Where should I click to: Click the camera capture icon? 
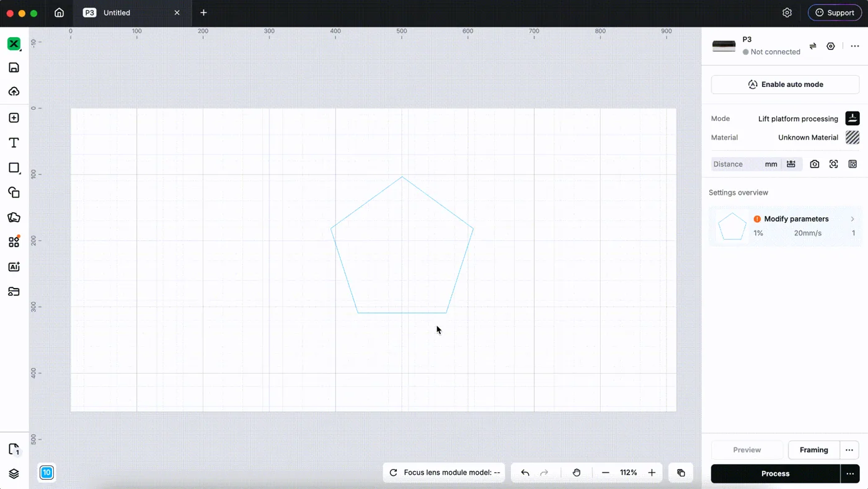pos(815,164)
